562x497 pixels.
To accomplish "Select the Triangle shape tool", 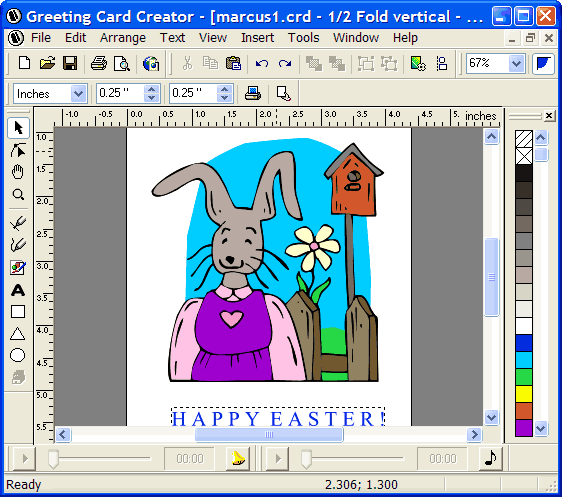I will click(18, 334).
